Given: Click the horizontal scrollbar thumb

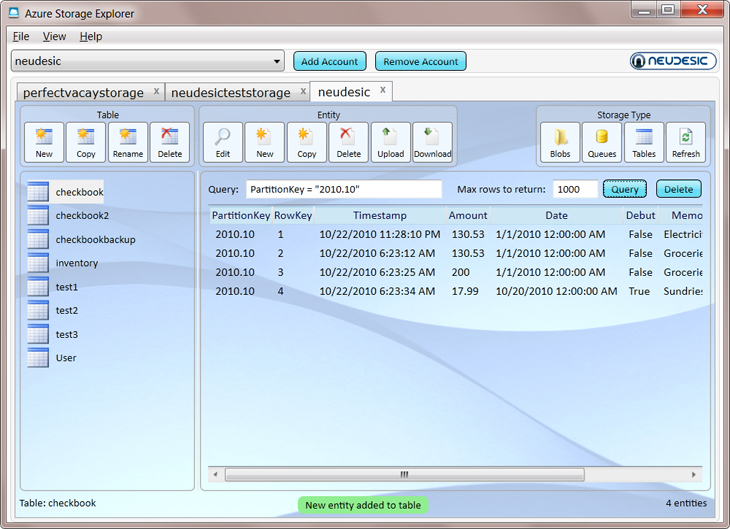Looking at the screenshot, I should click(404, 475).
